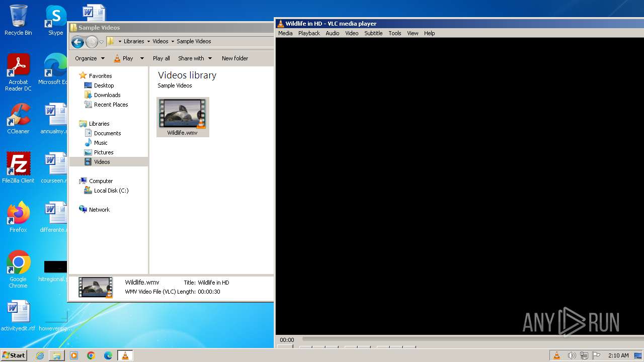This screenshot has height=362, width=644.
Task: Select Downloads under Favorites
Action: [107, 95]
